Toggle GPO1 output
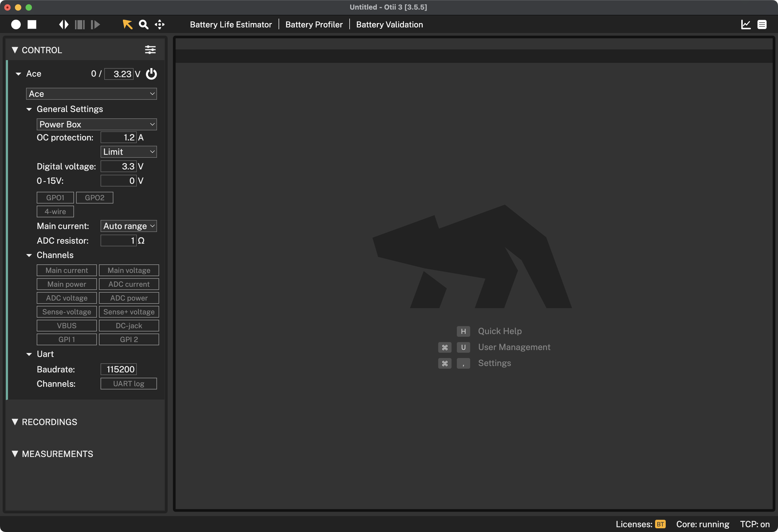 (55, 197)
